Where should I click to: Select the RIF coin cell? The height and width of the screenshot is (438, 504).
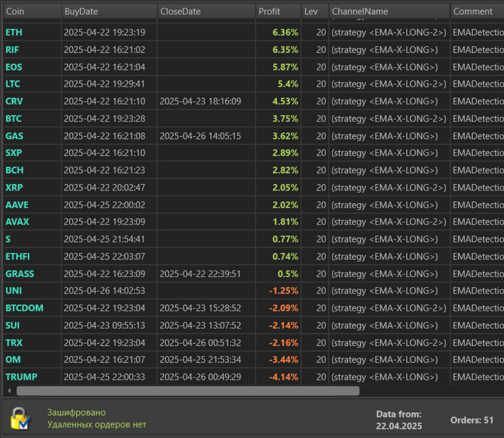click(x=32, y=50)
